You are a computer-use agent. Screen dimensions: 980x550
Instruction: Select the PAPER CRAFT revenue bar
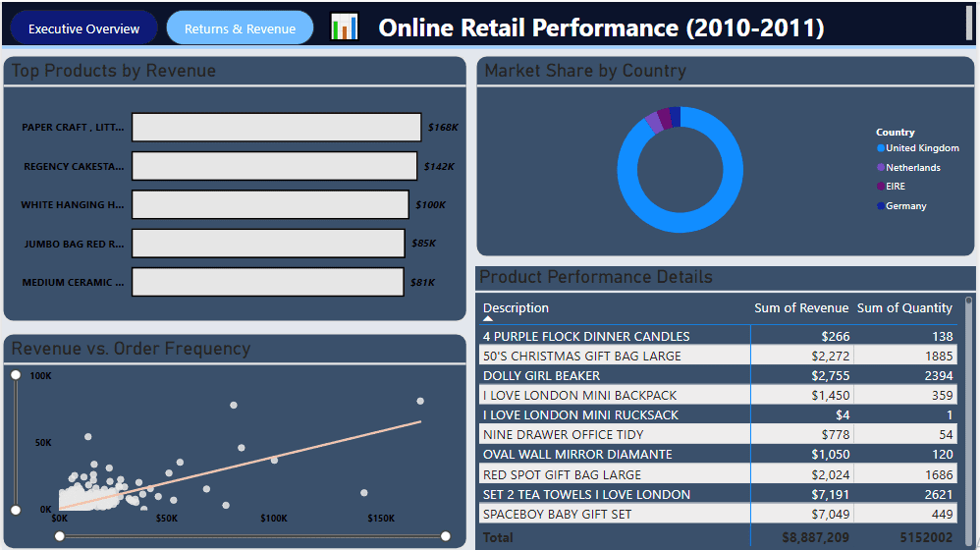click(x=276, y=127)
